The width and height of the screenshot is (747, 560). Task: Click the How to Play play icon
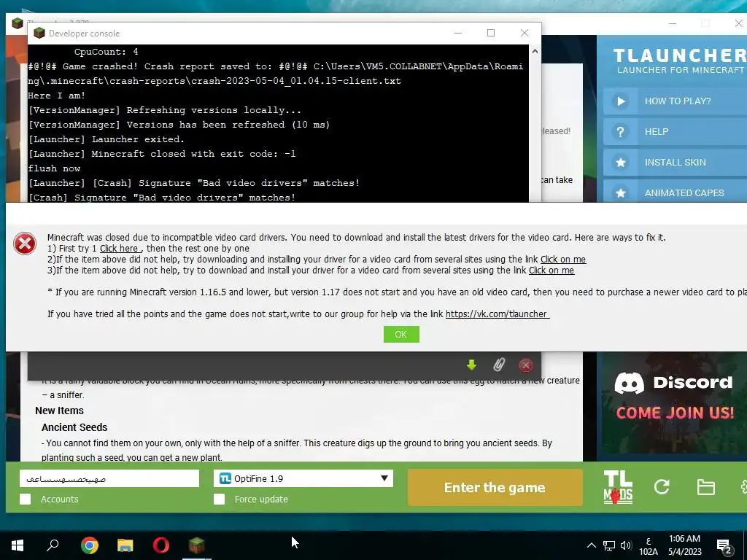pos(620,101)
